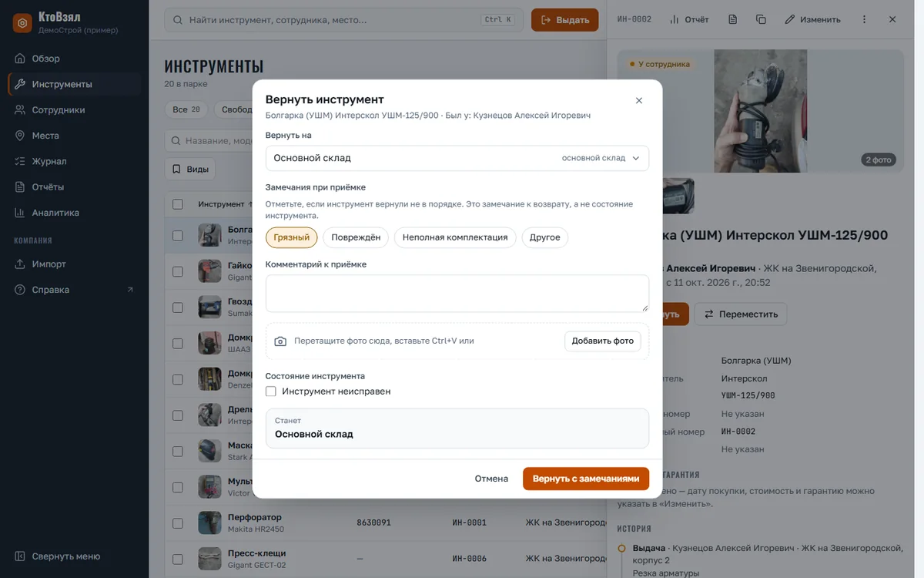Click the search field Найти инструмент

(x=344, y=20)
